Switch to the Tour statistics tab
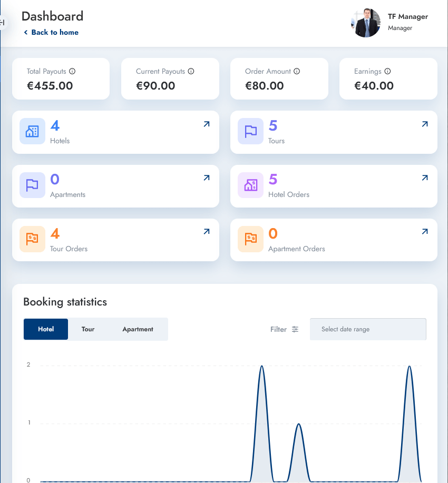The height and width of the screenshot is (483, 448). 88,329
